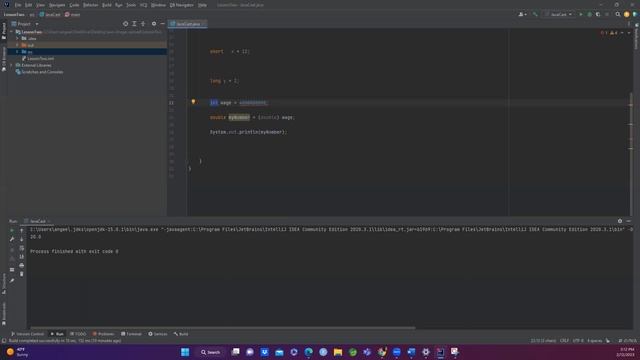Open File Explorer from the taskbar
640x360 pixels.
click(x=338, y=352)
